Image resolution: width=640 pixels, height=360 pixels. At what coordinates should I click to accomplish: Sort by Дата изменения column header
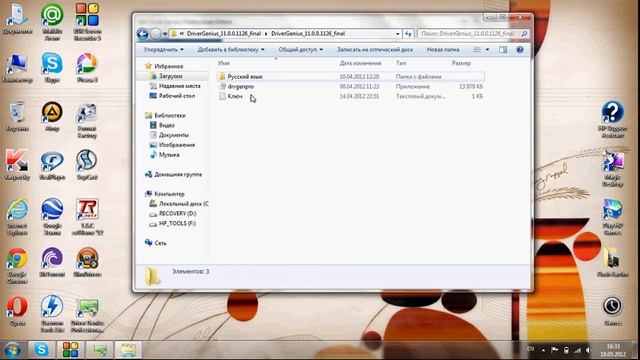(x=360, y=63)
